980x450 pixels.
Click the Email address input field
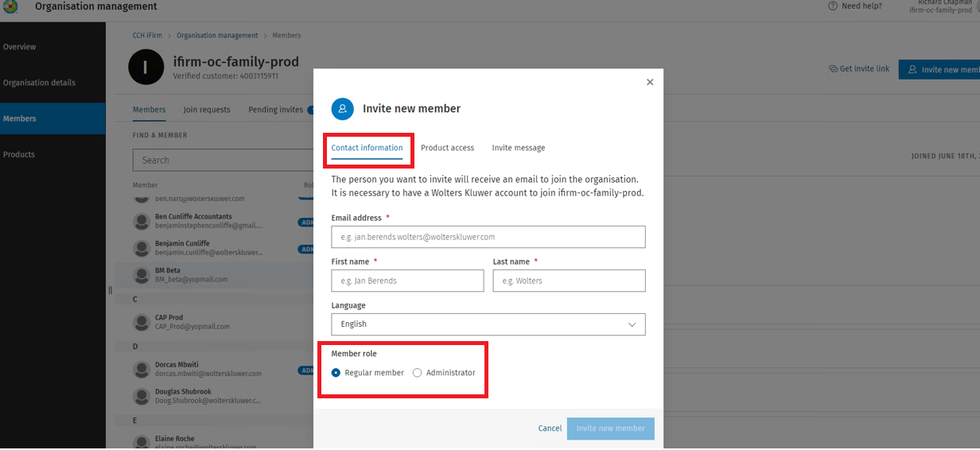[488, 237]
